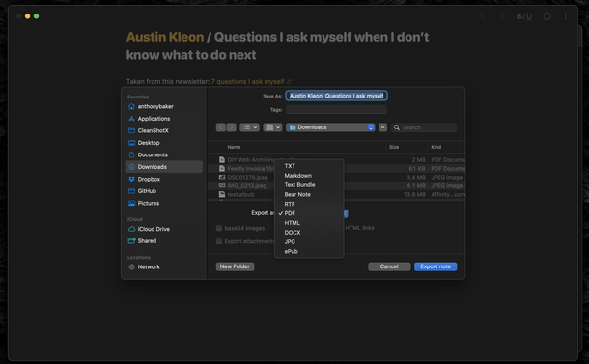This screenshot has width=589, height=364.
Task: Toggle Export attachments checkbox
Action: point(219,241)
